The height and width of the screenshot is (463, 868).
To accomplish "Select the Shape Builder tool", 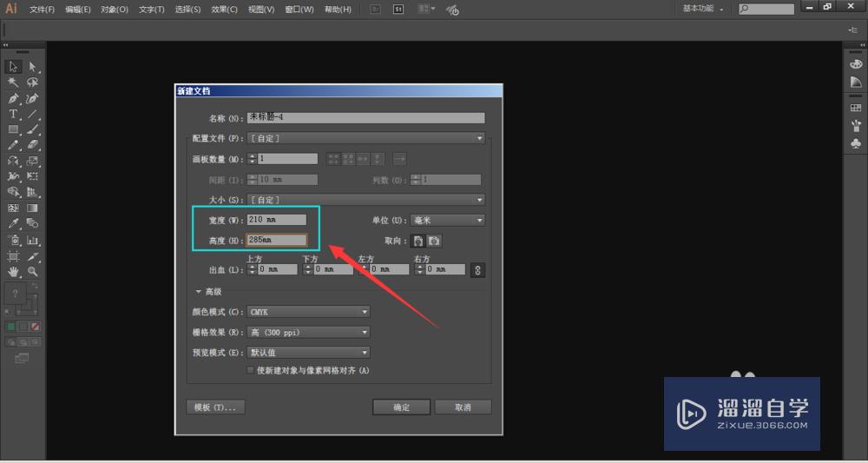I will point(13,192).
